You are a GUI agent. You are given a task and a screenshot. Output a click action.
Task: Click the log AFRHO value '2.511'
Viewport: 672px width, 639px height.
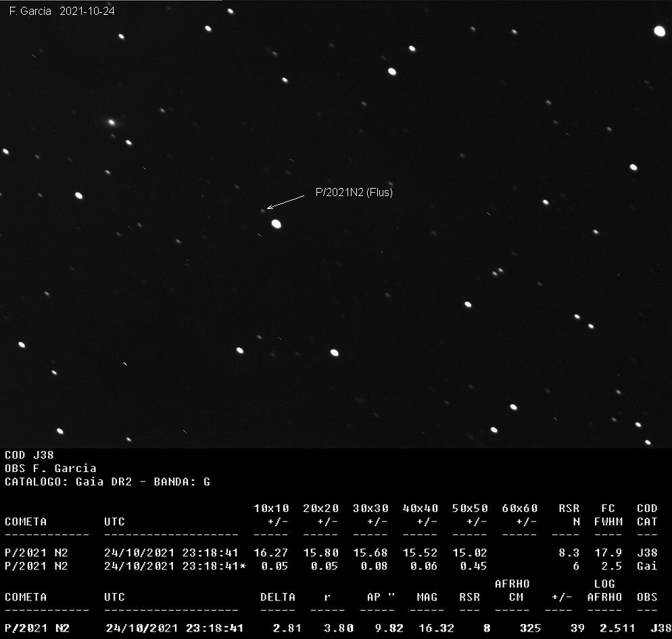[x=617, y=628]
